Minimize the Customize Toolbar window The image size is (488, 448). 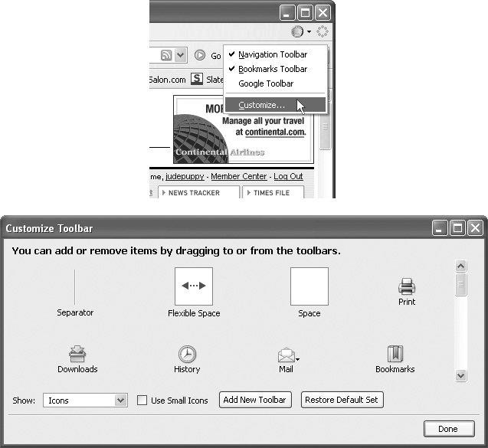(440, 228)
